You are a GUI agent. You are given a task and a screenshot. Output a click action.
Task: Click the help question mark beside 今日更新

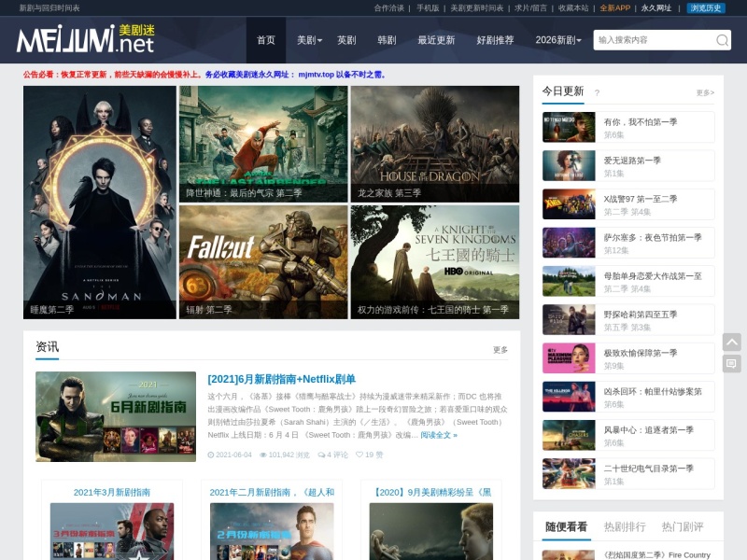click(x=597, y=92)
